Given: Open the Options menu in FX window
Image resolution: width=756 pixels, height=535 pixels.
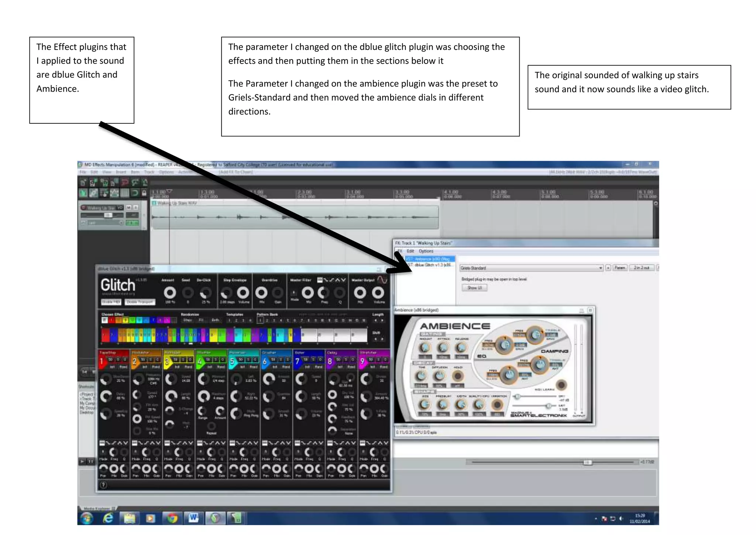Looking at the screenshot, I should coord(426,251).
